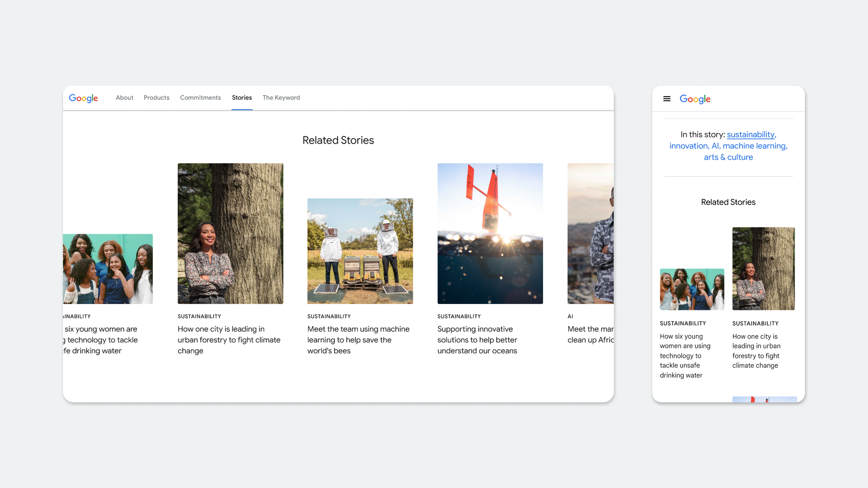
Task: Open mobile thumbnail of woman by tree
Action: (x=763, y=269)
